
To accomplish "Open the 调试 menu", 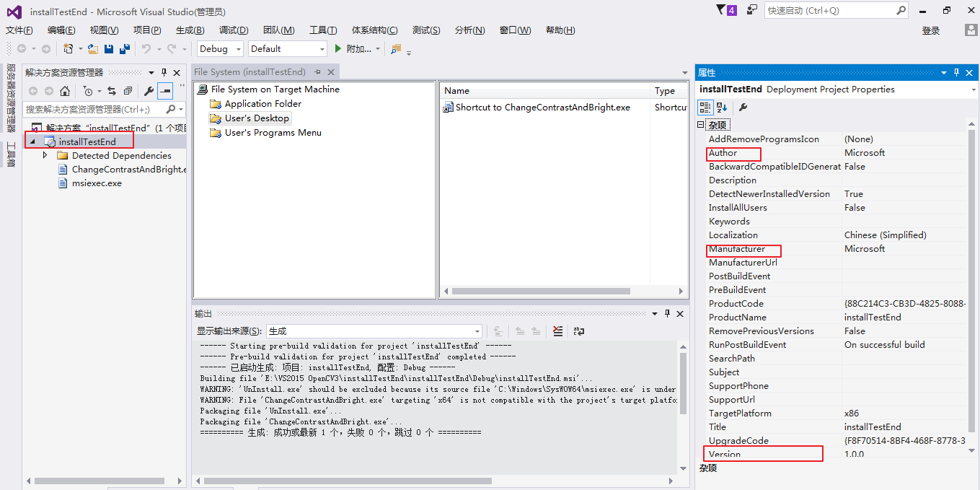I will coord(234,30).
